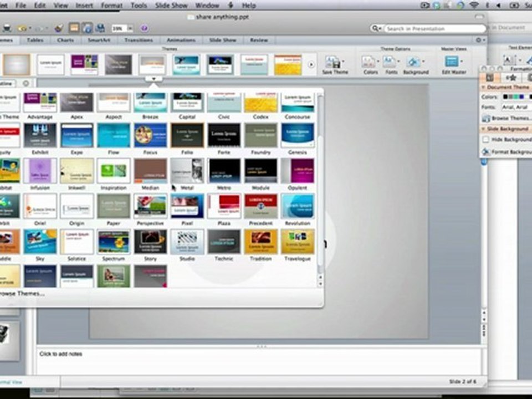The height and width of the screenshot is (399, 532).
Task: Click the format painter brush icon
Action: click(59, 28)
